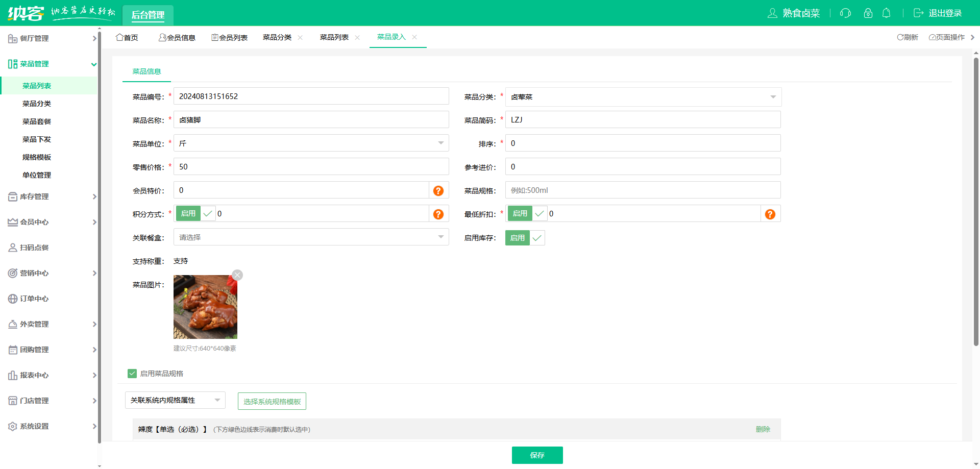Click the help icon beside 最低折扣

point(770,214)
